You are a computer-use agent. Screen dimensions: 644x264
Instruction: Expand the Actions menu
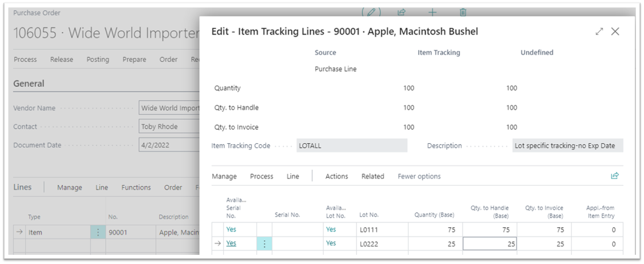tap(337, 176)
